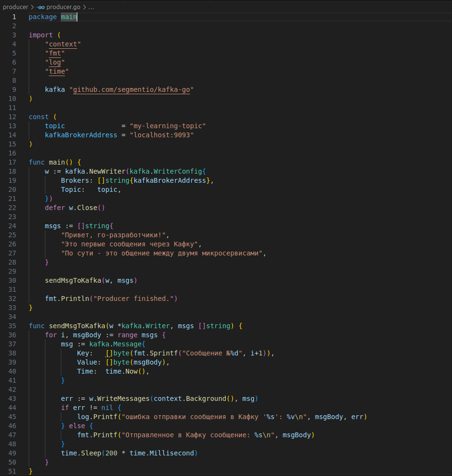
Task: Click the "Сообщение №%d" format string
Action: 212,353
